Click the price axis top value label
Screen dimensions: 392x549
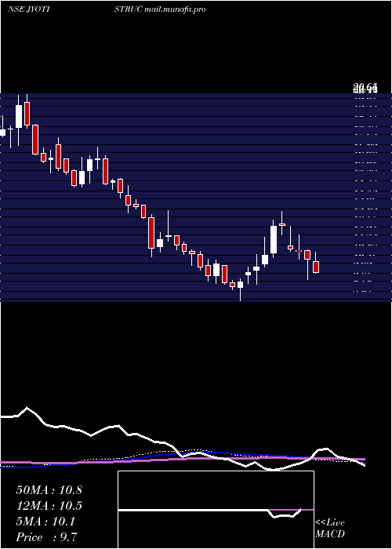[365, 88]
